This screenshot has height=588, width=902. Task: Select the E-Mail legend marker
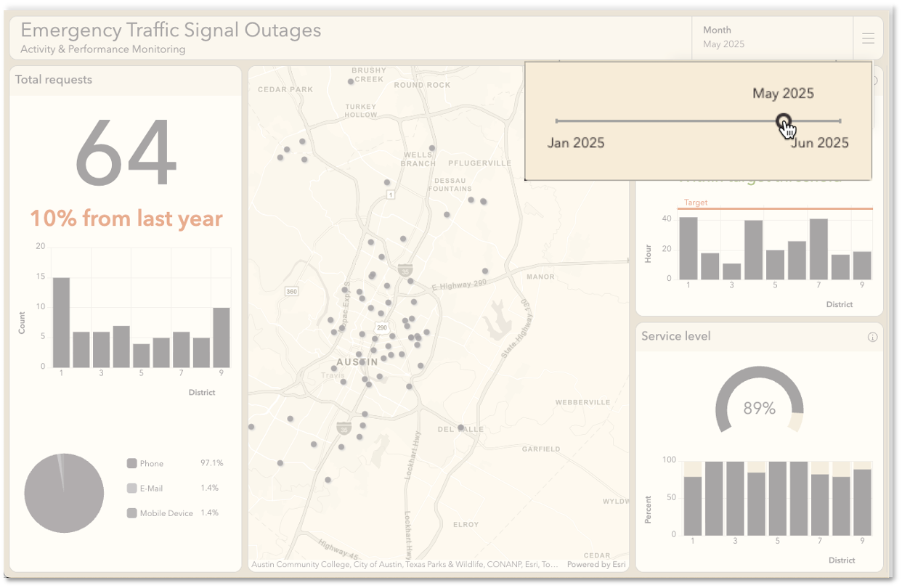(131, 488)
